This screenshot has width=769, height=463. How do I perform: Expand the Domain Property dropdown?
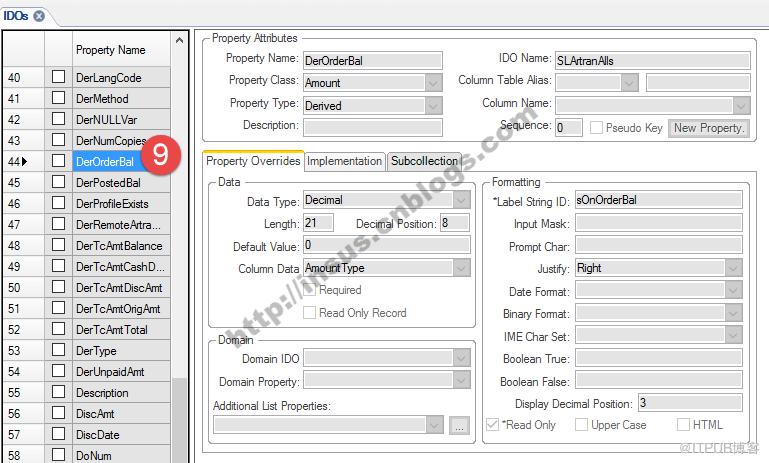tap(461, 380)
